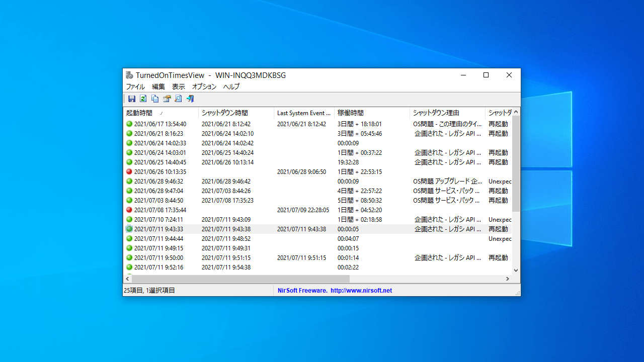The image size is (644, 362).
Task: Click green icon of row 2021/07/11 9:44:44
Action: (x=129, y=238)
